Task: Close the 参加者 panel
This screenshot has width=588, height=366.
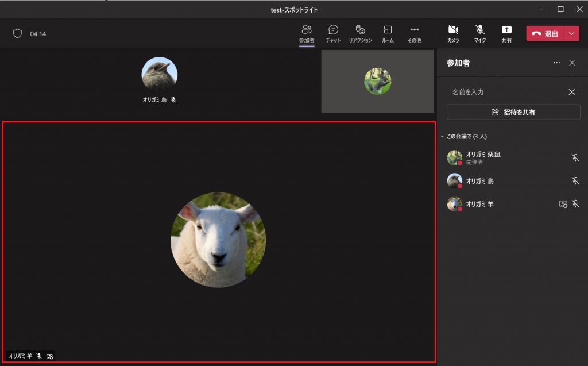Action: [x=572, y=63]
